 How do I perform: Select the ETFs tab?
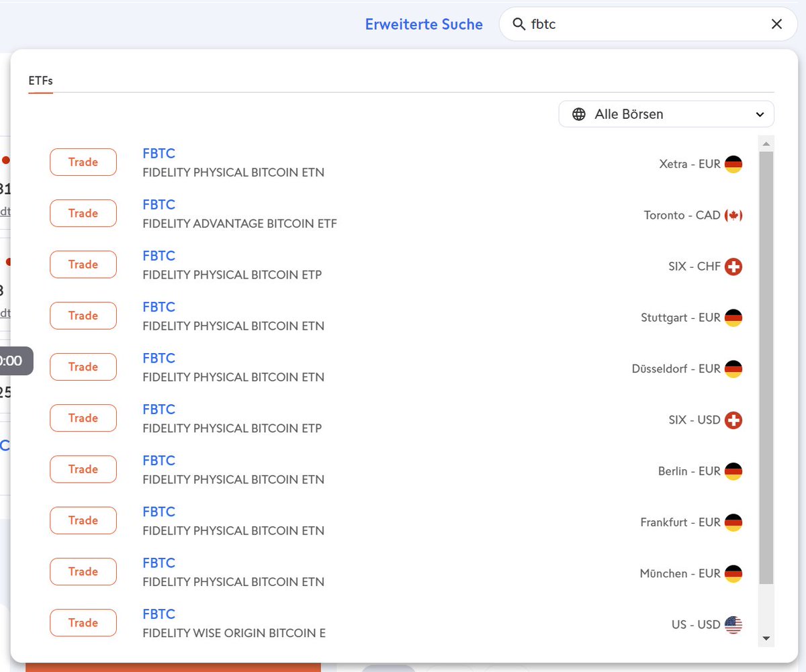pos(40,81)
